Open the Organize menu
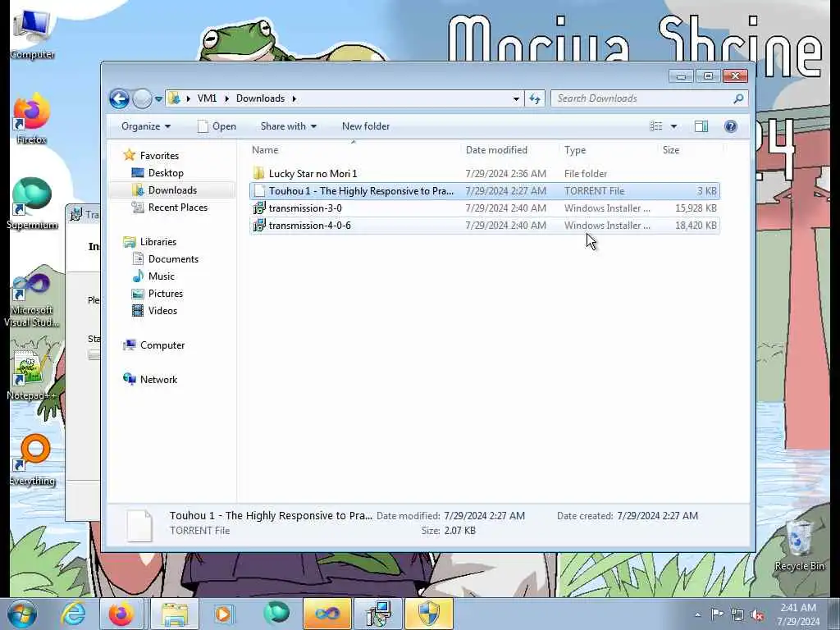Image resolution: width=840 pixels, height=630 pixels. click(146, 126)
